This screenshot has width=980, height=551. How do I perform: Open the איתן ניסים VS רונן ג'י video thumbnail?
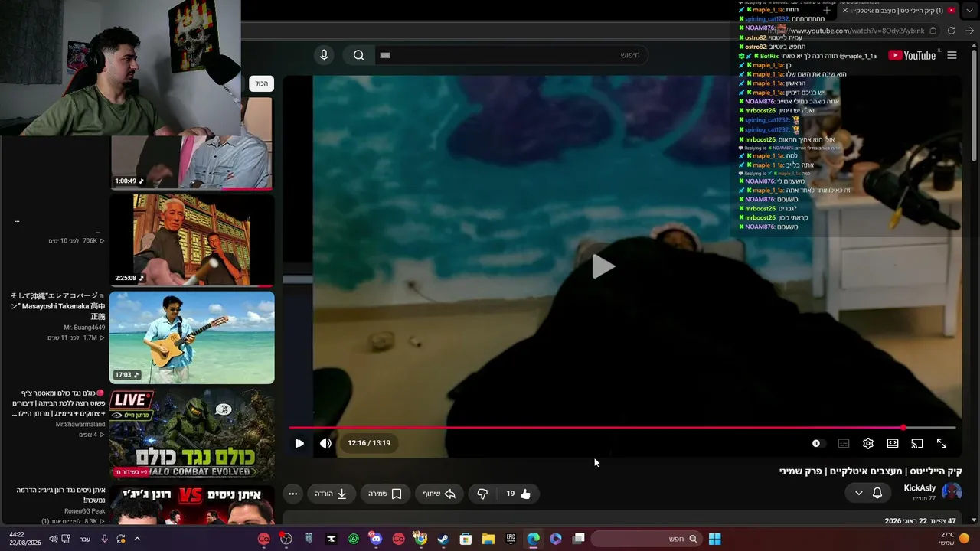click(x=191, y=505)
